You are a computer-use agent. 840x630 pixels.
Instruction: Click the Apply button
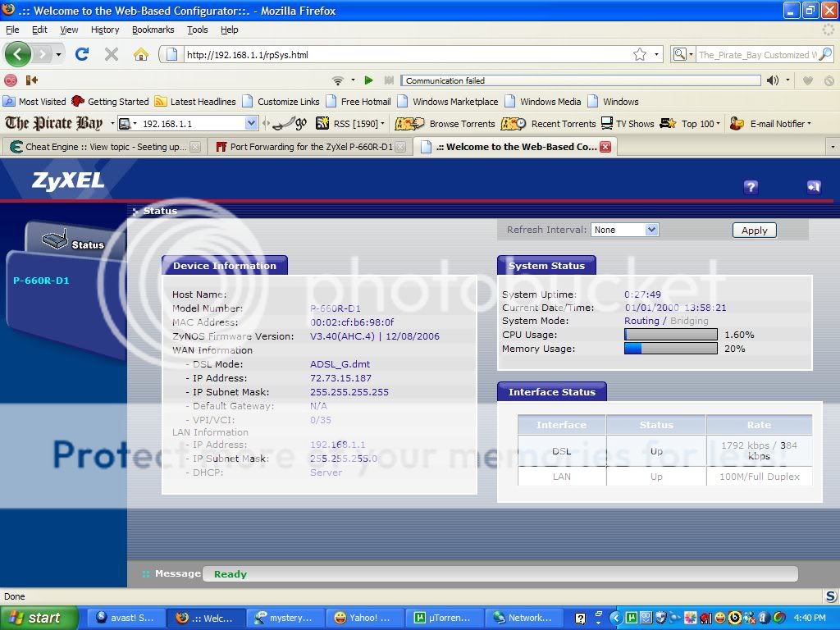[754, 231]
